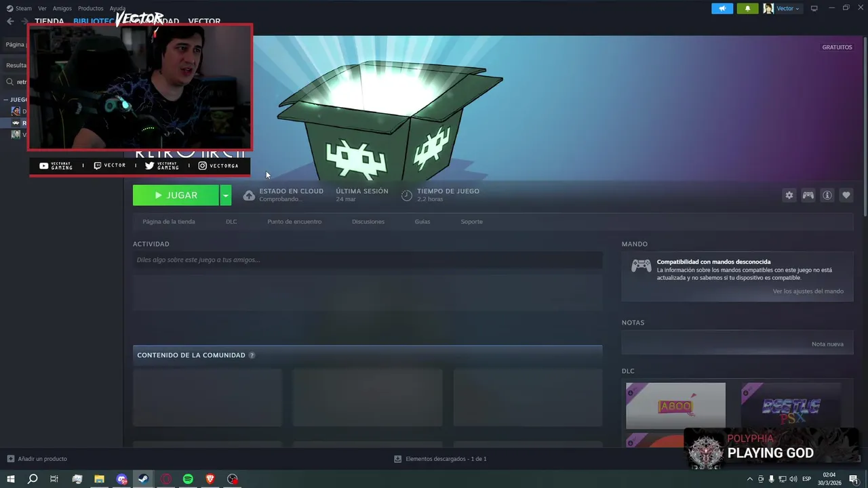Viewport: 868px width, 488px height.
Task: Click the Steam taskbar icon
Action: [144, 479]
